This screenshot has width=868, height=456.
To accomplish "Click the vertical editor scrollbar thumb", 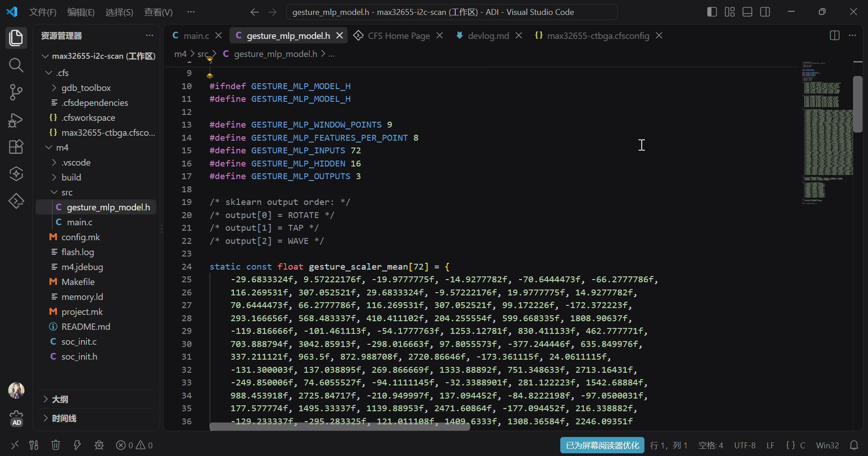I will (858, 104).
